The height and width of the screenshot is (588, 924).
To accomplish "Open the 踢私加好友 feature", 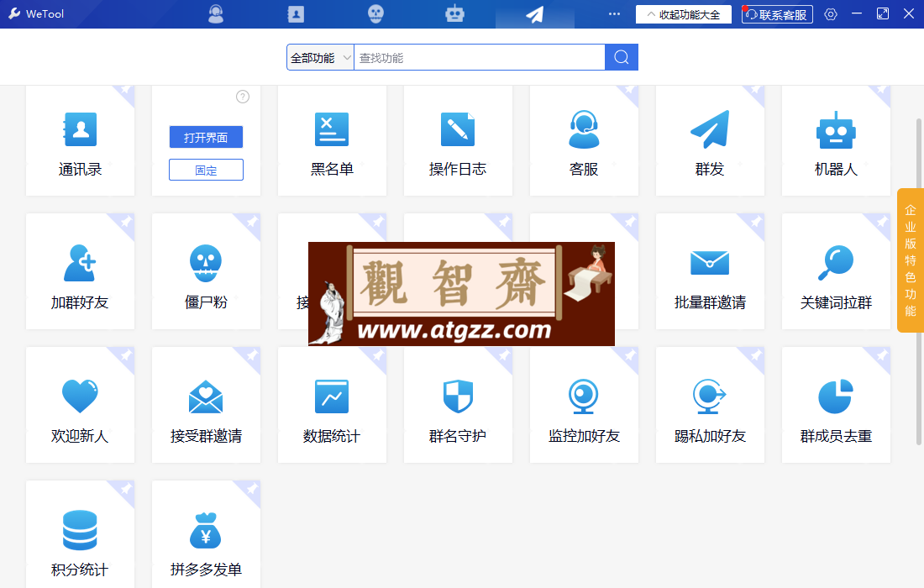I will (x=710, y=406).
